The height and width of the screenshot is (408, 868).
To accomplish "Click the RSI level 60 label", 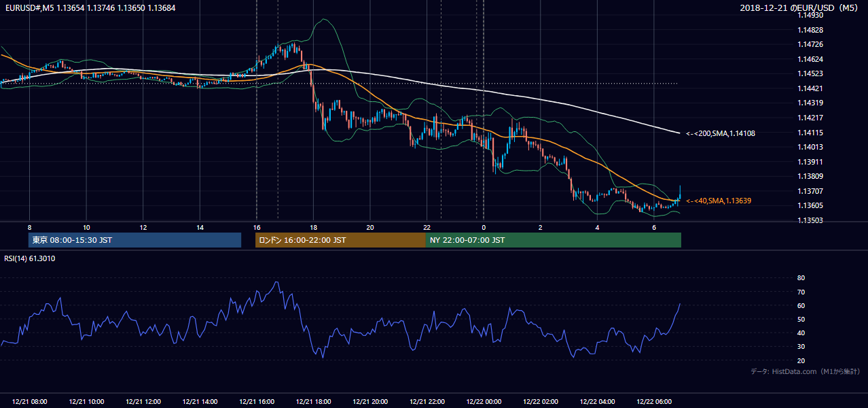I will pos(801,305).
